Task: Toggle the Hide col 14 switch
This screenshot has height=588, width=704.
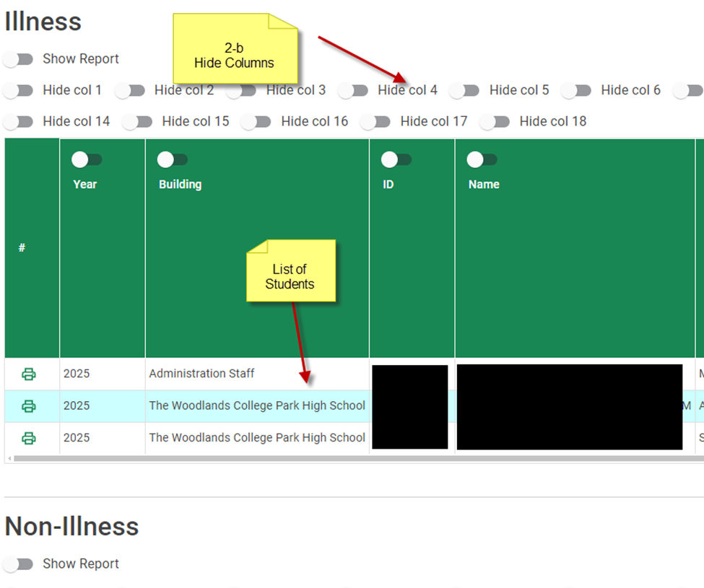Action: (18, 121)
